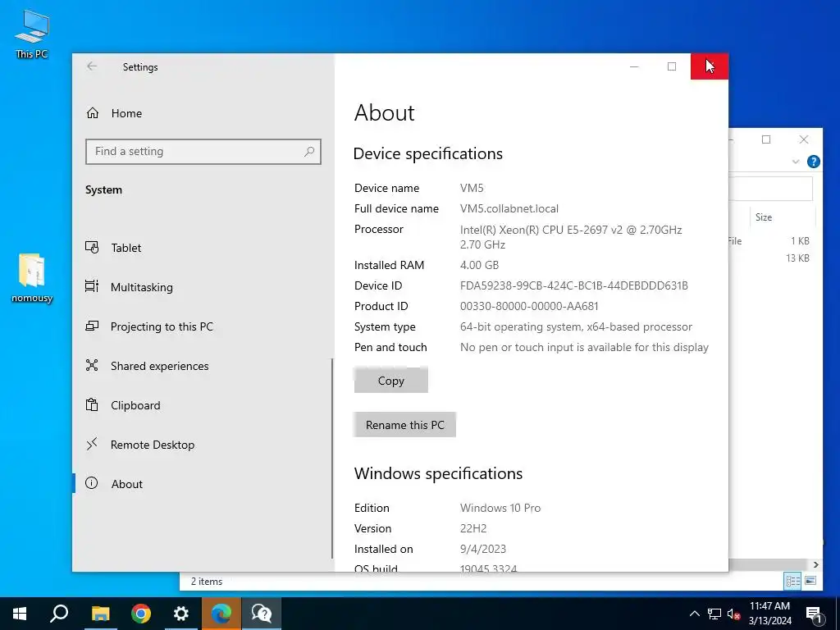Image resolution: width=840 pixels, height=630 pixels.
Task: Switch Explorer to details view icon
Action: tap(793, 581)
